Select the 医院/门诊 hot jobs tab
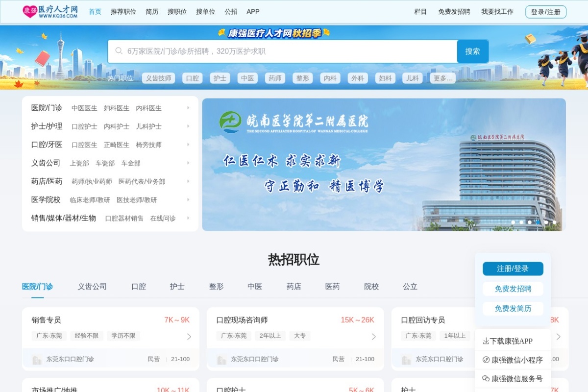 click(37, 287)
